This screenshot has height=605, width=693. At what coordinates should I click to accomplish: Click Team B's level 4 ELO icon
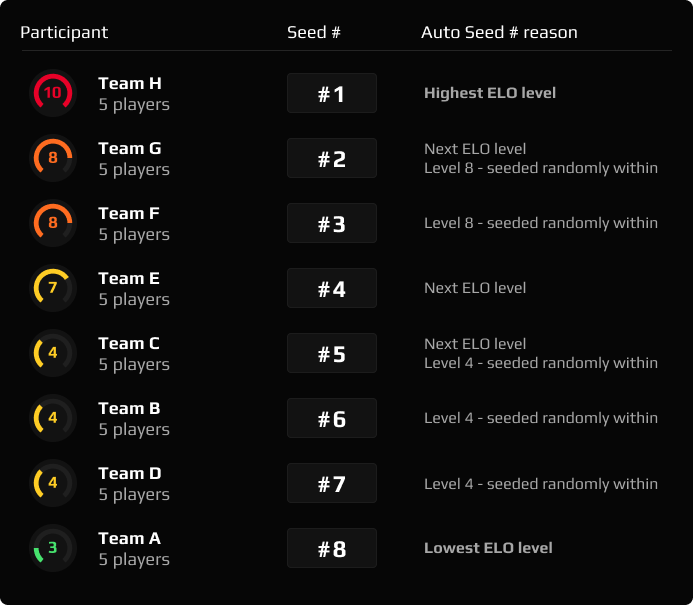[53, 418]
